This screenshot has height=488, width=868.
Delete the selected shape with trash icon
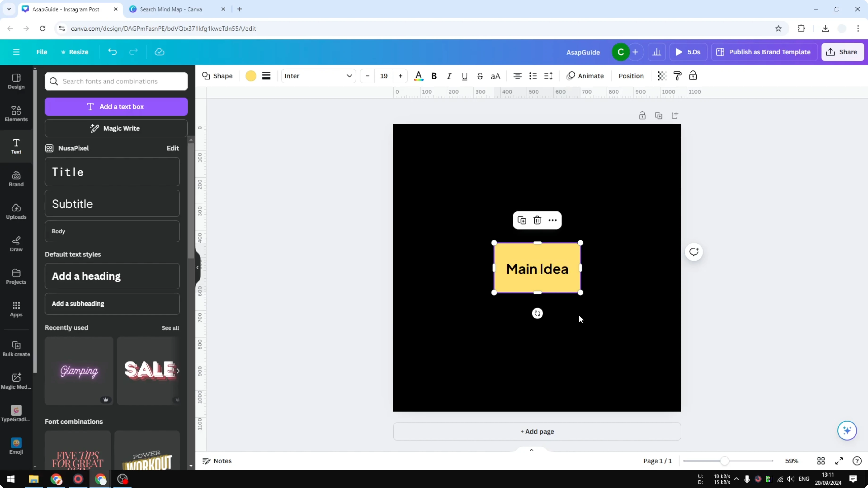tap(537, 220)
